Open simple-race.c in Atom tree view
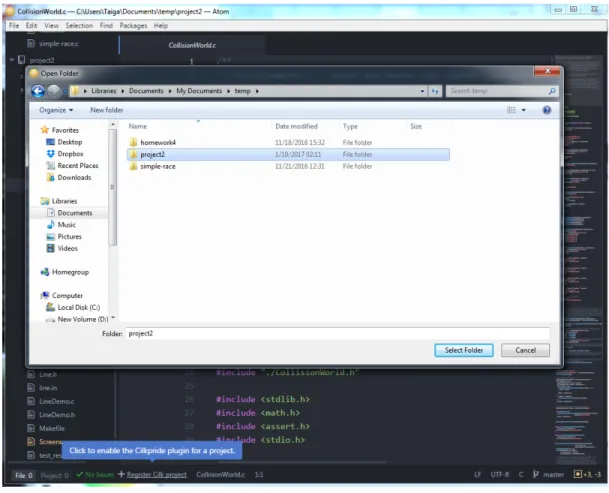The height and width of the screenshot is (493, 609). click(x=58, y=44)
